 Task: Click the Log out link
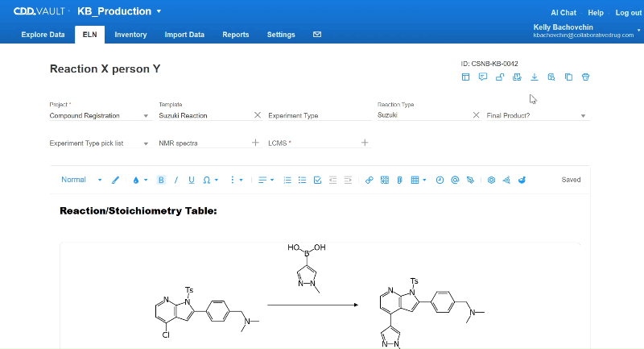(x=628, y=13)
